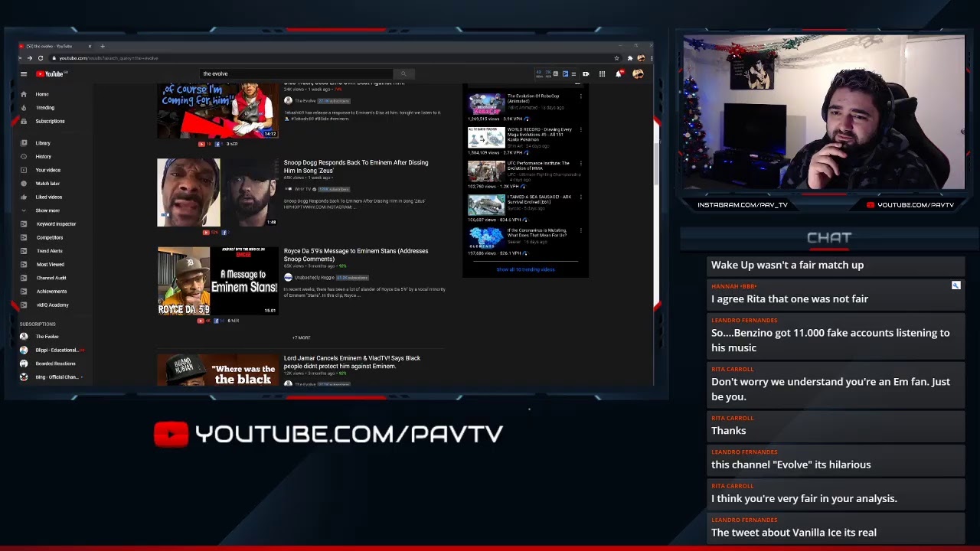Viewport: 980px width, 551px height.
Task: Click the Trend Alerts sidebar icon
Action: (24, 251)
